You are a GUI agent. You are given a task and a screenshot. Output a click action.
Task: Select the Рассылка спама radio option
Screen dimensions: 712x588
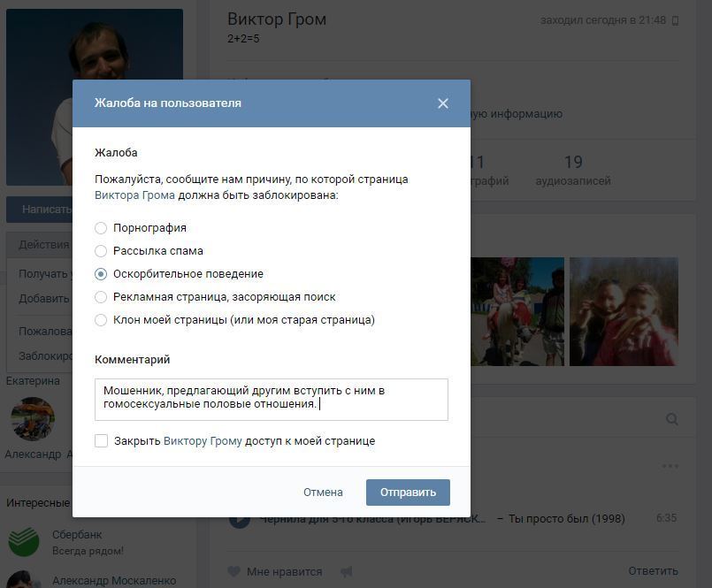click(x=101, y=251)
